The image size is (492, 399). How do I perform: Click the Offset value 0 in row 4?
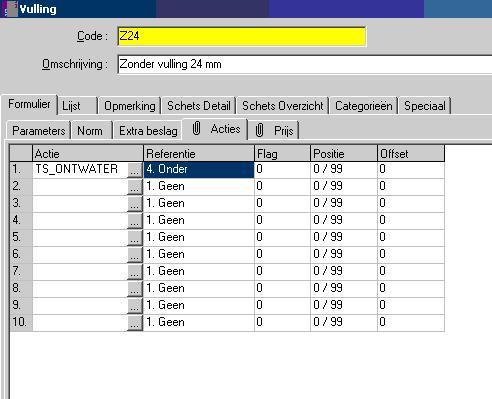(411, 221)
